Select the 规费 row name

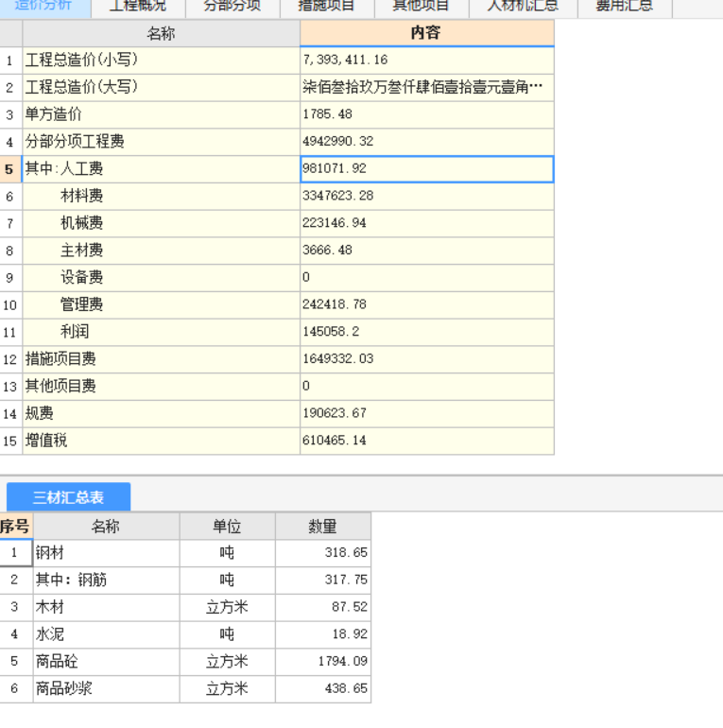(161, 414)
